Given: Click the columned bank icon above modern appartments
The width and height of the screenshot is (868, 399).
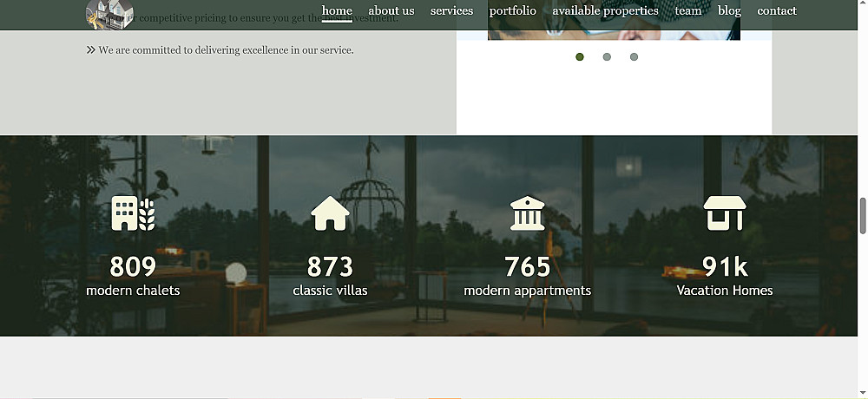Looking at the screenshot, I should (x=528, y=213).
